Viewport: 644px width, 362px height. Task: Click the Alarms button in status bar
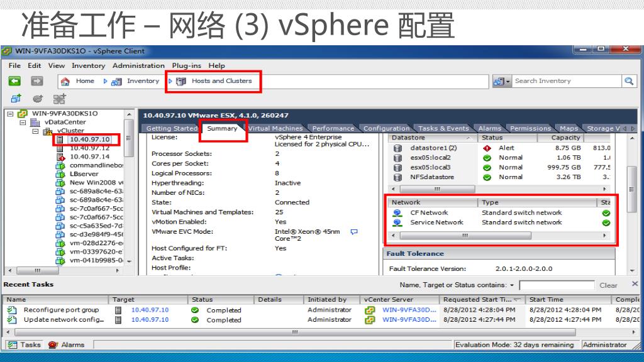click(x=66, y=345)
